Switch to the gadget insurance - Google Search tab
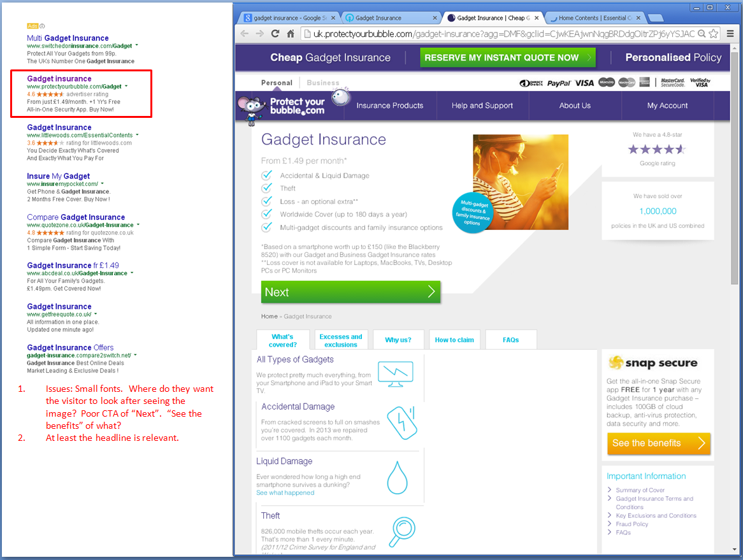The width and height of the screenshot is (743, 560). [290, 18]
